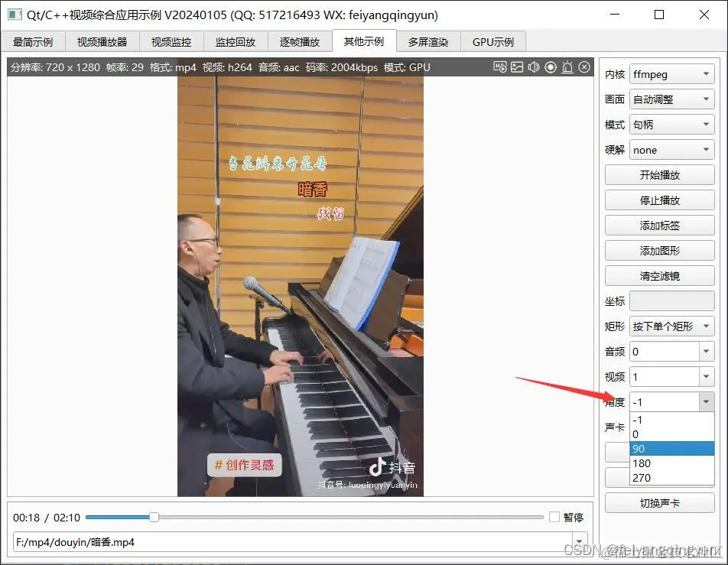The height and width of the screenshot is (565, 728).
Task: Click the 切换声卡 button
Action: tap(659, 502)
